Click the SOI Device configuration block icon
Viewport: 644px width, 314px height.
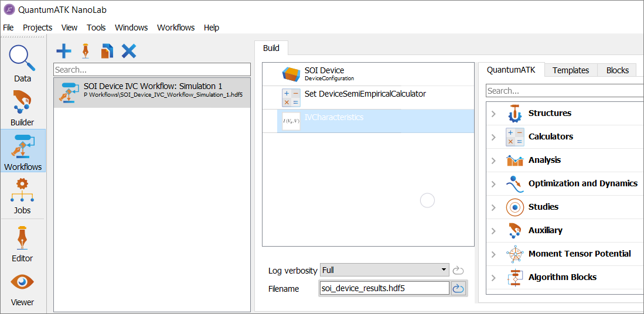[291, 74]
